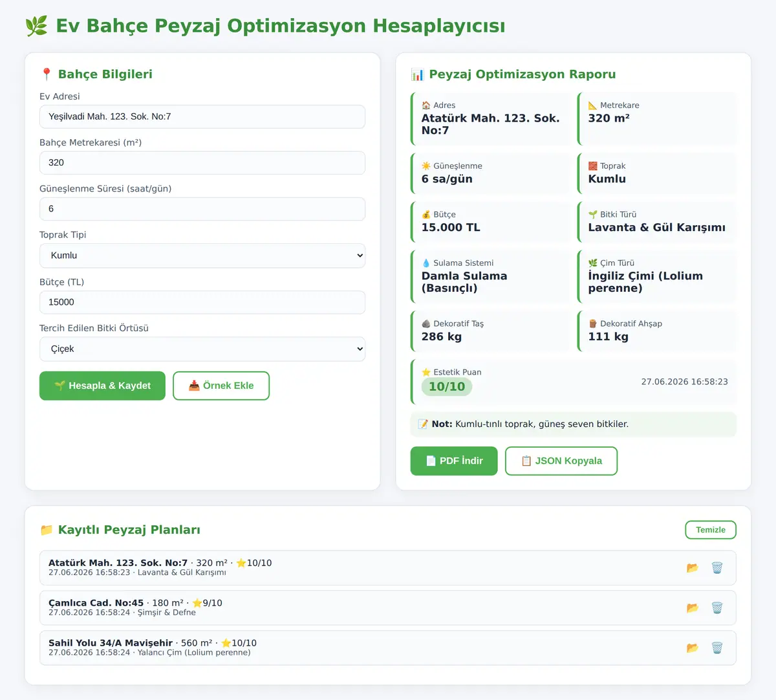
Task: Click the leaf logo icon in the page title
Action: click(36, 26)
